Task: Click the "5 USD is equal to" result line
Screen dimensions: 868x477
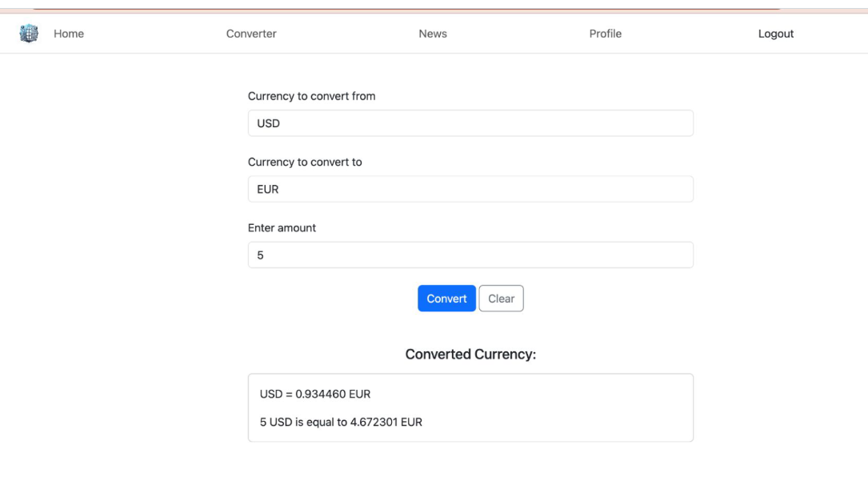Action: point(341,422)
